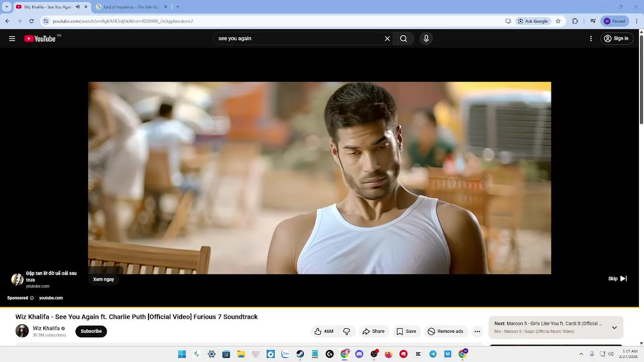Screen dimensions: 644x362
Task: Go to YouTube home via logo
Action: [40, 39]
